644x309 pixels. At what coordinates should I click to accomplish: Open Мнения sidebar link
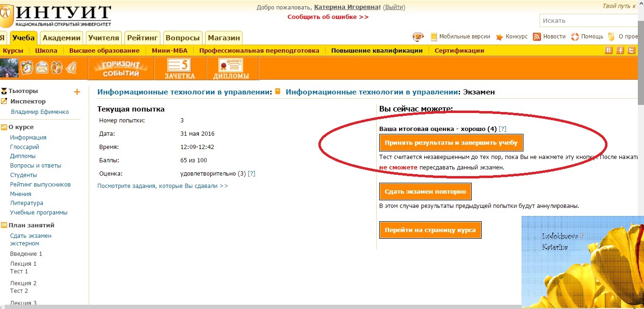click(20, 194)
